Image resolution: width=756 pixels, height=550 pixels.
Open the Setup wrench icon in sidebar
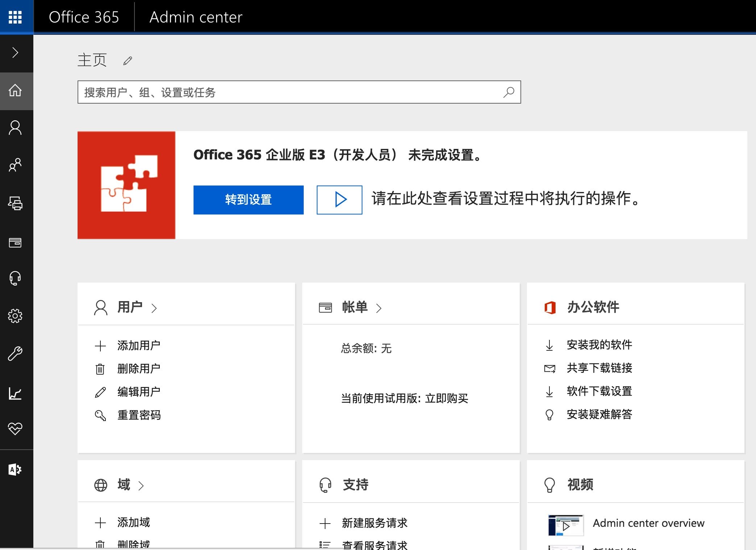(15, 354)
